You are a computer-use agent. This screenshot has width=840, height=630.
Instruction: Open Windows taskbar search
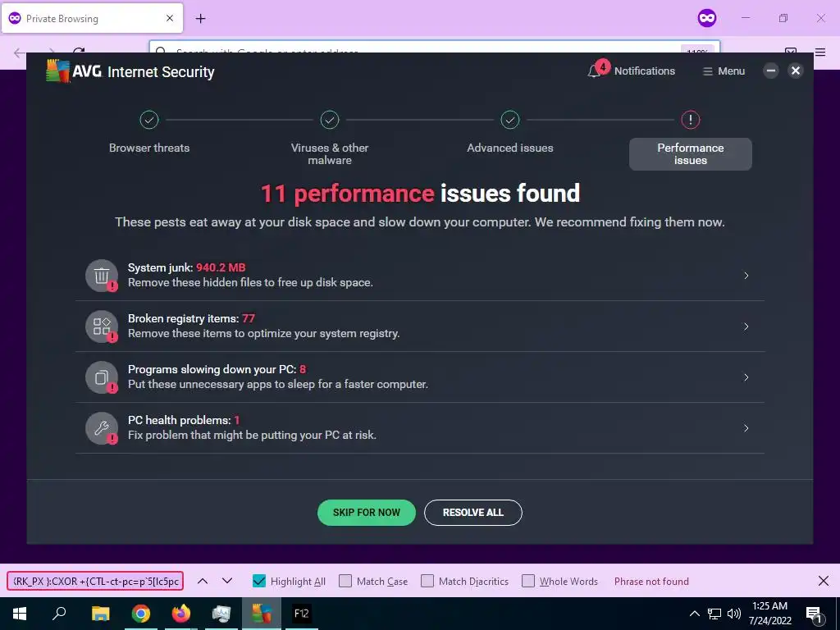point(59,614)
